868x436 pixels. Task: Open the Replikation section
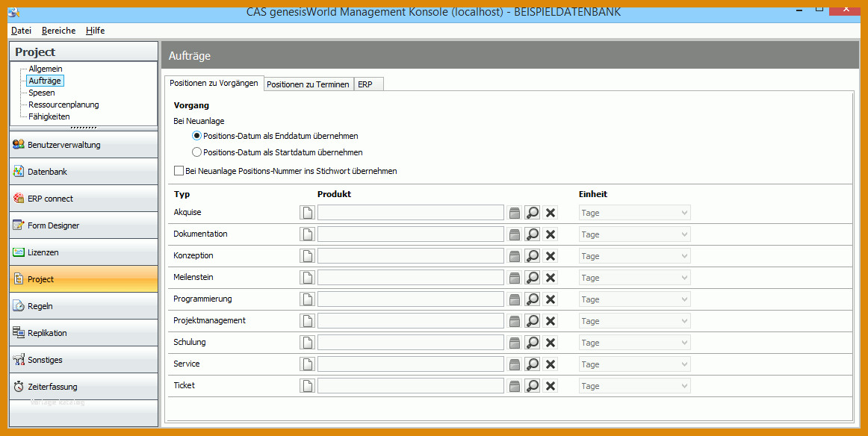click(x=84, y=332)
